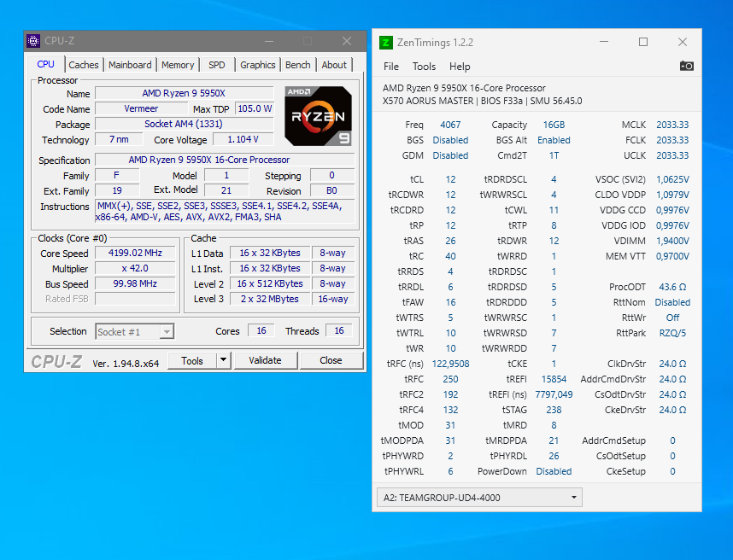Click the BGS Alt value Enabled
The image size is (733, 560).
554,140
